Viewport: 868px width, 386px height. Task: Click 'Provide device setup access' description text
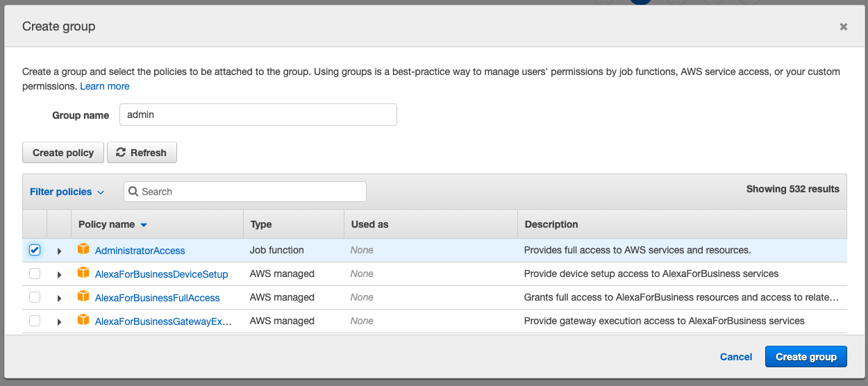tap(651, 274)
